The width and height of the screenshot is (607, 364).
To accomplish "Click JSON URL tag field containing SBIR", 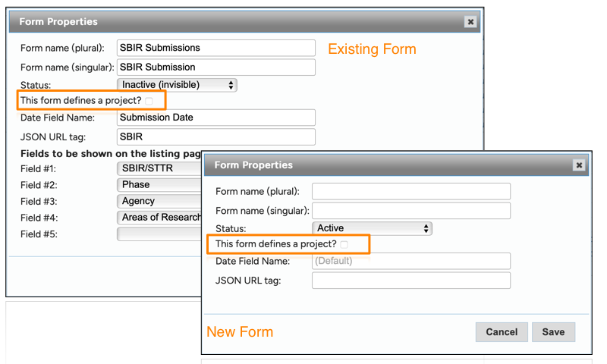I will [x=216, y=136].
